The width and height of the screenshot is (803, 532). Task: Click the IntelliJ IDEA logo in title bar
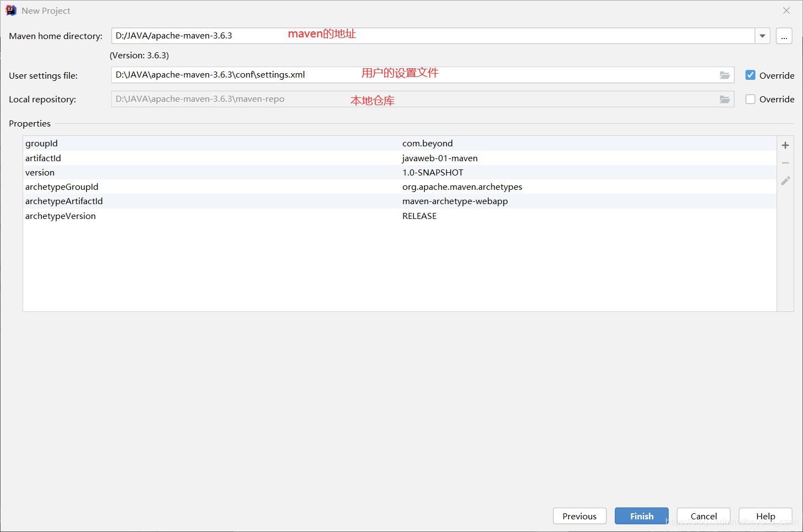pos(11,10)
